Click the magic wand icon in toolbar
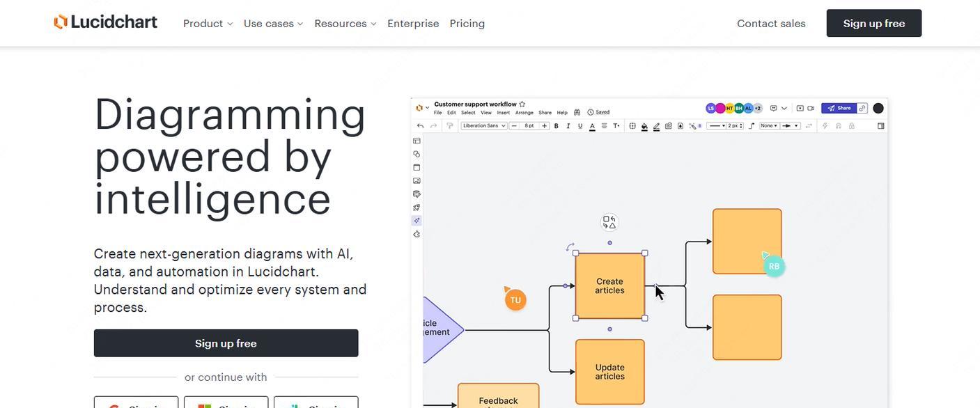 [692, 126]
